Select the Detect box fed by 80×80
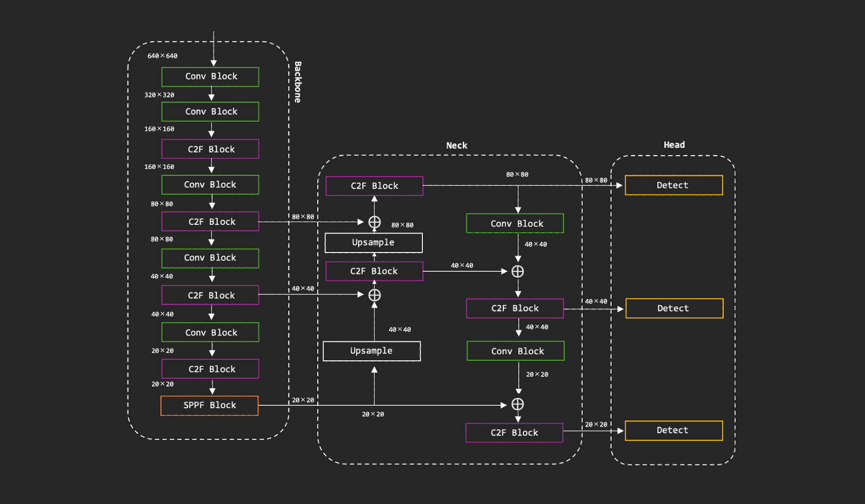 674,185
